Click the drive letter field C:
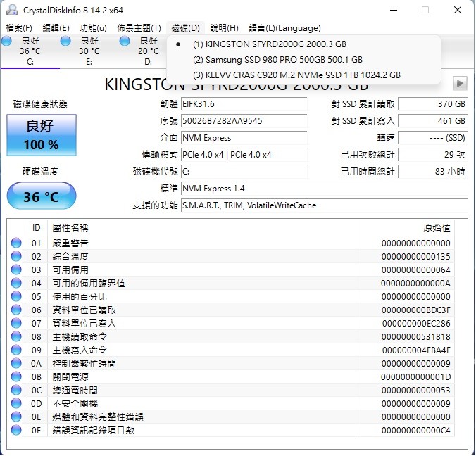The image size is (476, 456). tap(244, 172)
